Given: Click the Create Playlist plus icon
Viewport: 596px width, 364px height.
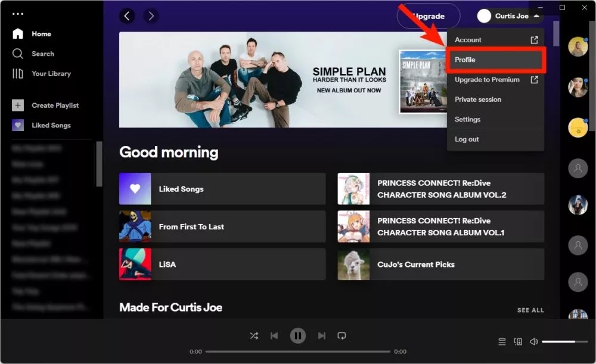Looking at the screenshot, I should click(18, 105).
